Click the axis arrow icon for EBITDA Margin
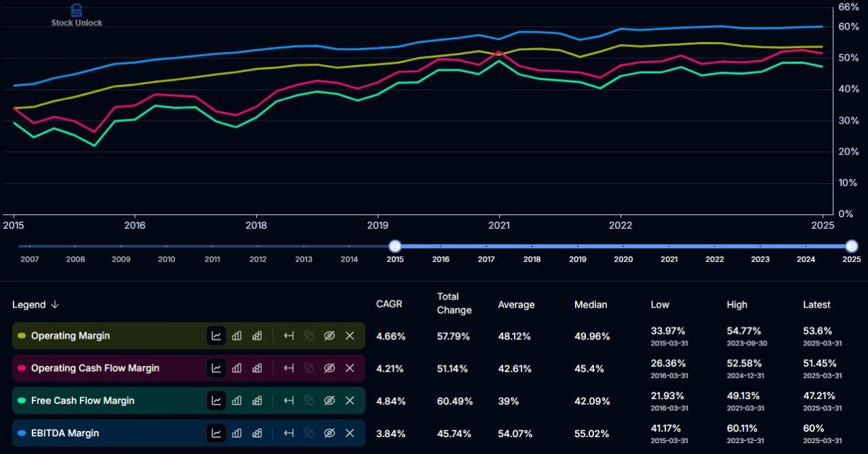Viewport: 868px width, 454px height. point(289,433)
